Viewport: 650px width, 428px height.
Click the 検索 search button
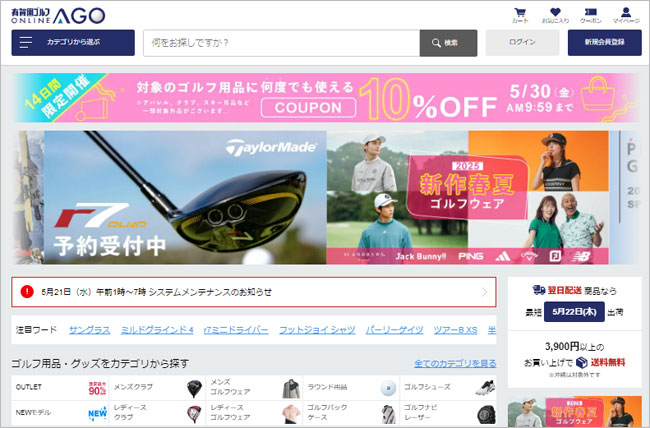448,43
